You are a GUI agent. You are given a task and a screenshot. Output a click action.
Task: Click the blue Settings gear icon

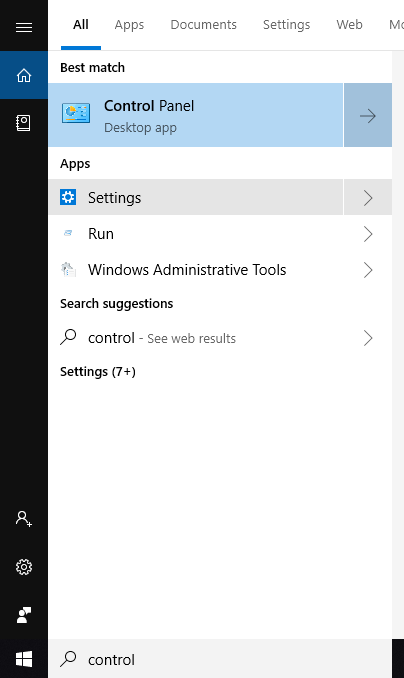[x=68, y=197]
